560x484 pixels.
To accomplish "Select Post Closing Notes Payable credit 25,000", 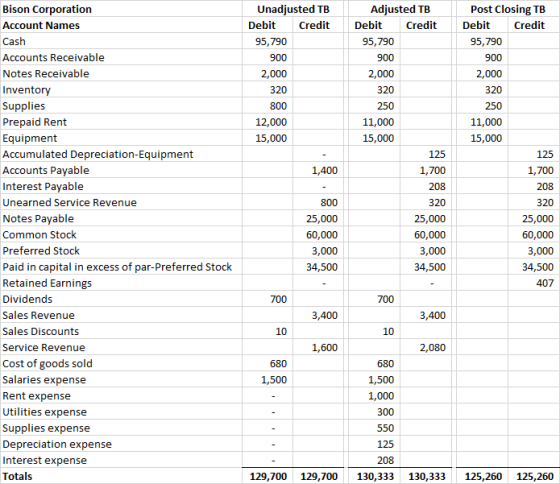I will [x=538, y=219].
